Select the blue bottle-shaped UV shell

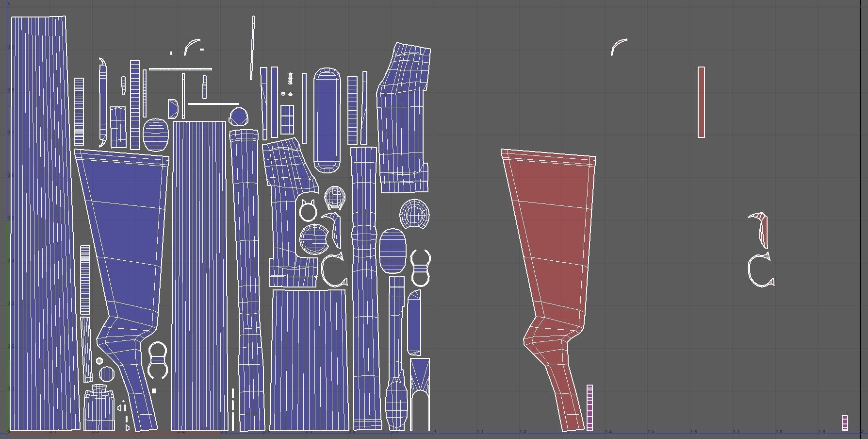pyautogui.click(x=99, y=408)
